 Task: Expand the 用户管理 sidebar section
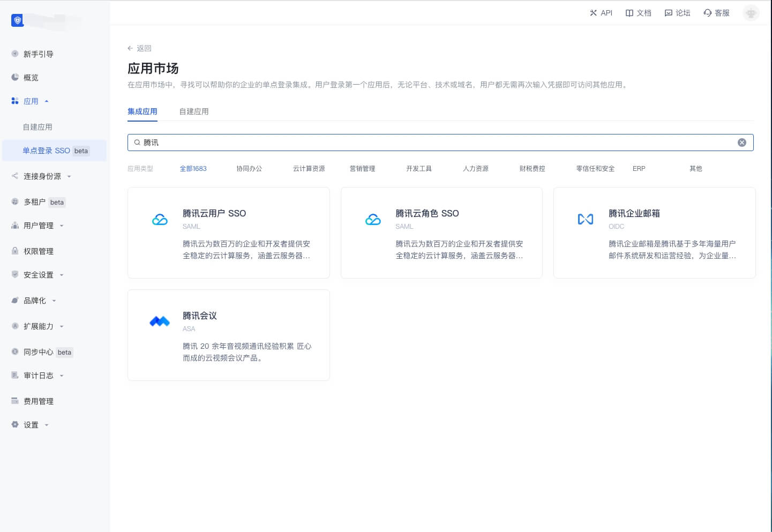pos(39,226)
